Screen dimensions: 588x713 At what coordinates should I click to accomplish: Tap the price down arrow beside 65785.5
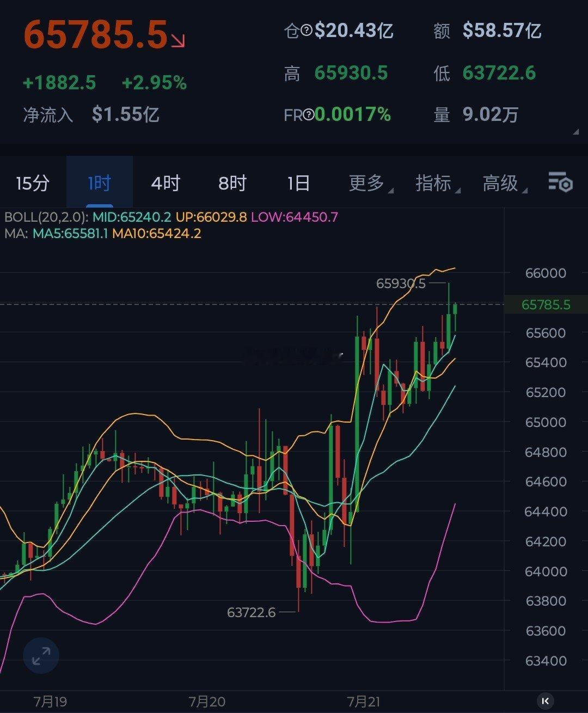click(179, 41)
